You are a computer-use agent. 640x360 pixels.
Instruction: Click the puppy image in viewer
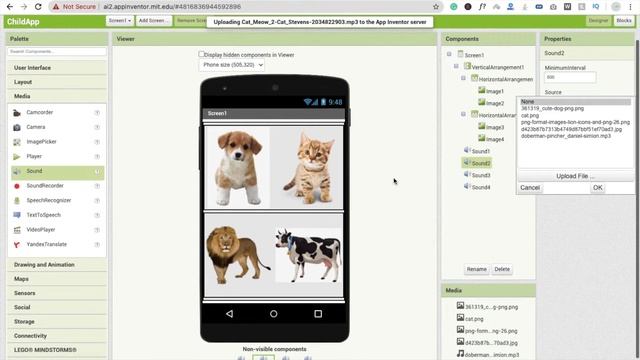pos(237,168)
